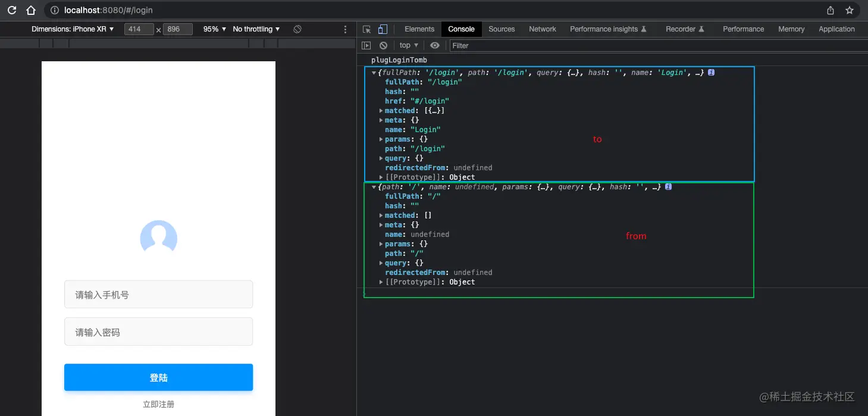Share this page via the share icon

pyautogui.click(x=831, y=10)
